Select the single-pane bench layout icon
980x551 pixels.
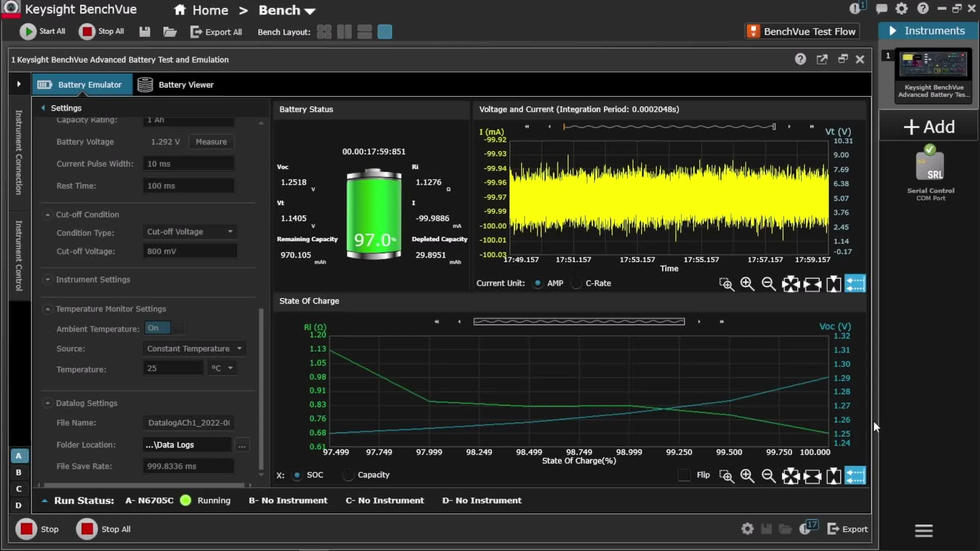tap(385, 32)
